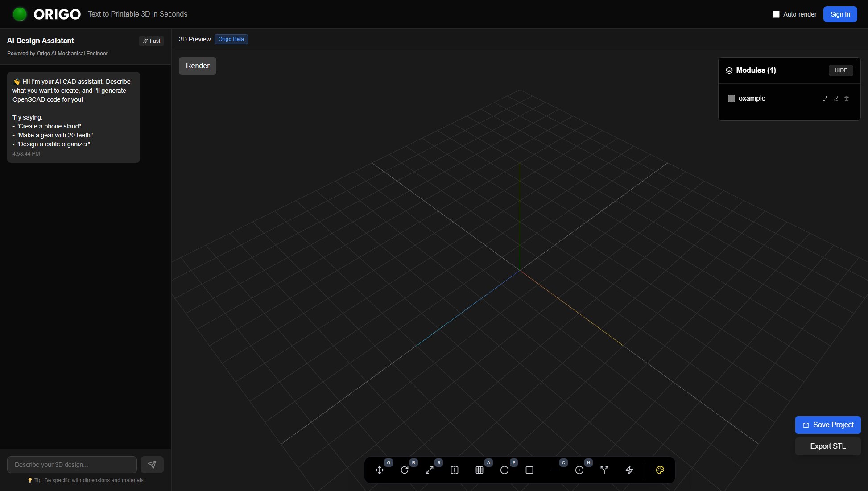This screenshot has width=868, height=491.
Task: Select the Rotate tool (R) in the toolbar
Action: [405, 470]
